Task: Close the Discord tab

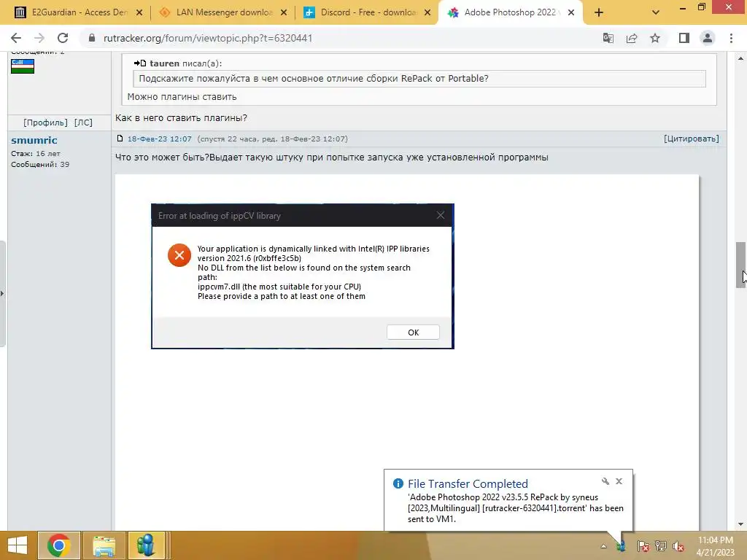Action: tap(427, 13)
